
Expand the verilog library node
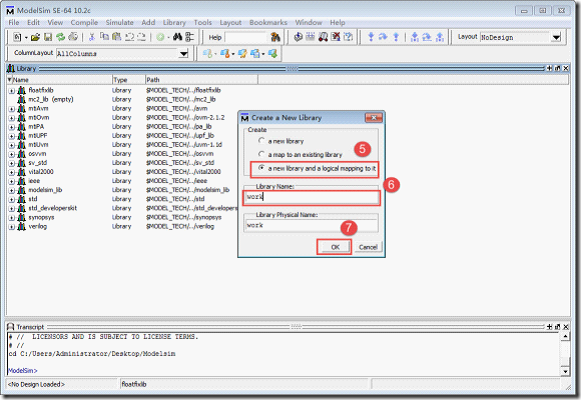pyautogui.click(x=12, y=227)
